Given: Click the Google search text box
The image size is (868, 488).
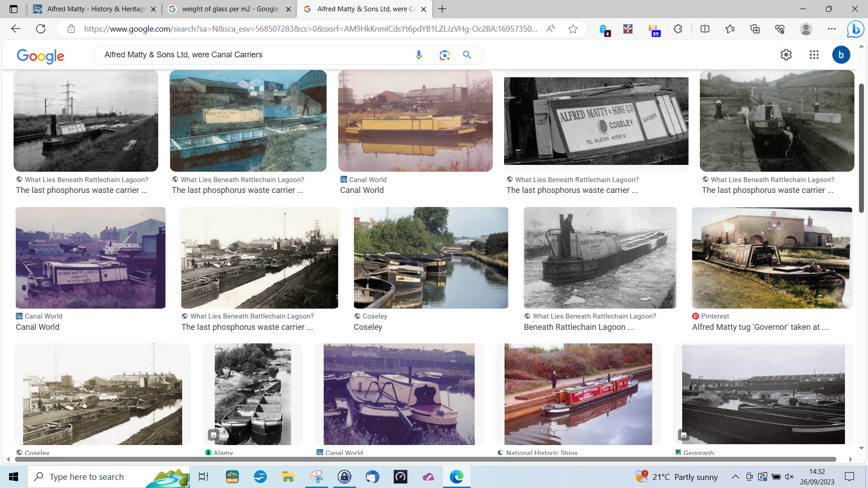Looking at the screenshot, I should [x=253, y=55].
